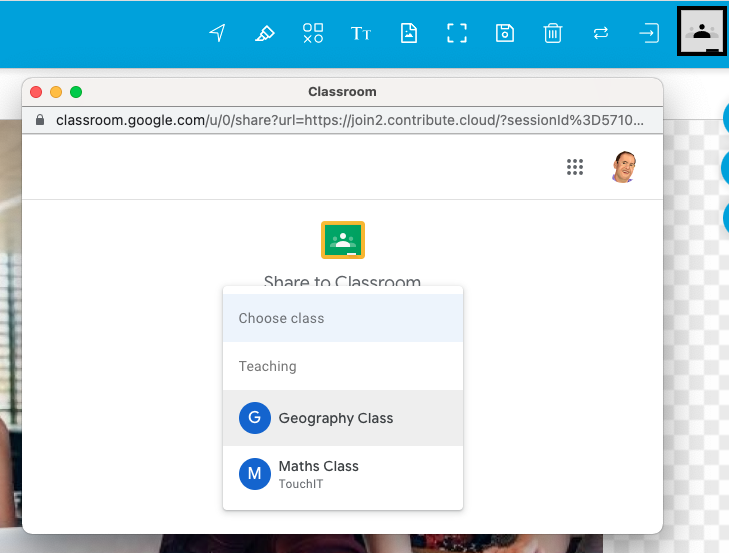729x553 pixels.
Task: Click the Google Classroom share icon in toolbar
Action: click(702, 31)
